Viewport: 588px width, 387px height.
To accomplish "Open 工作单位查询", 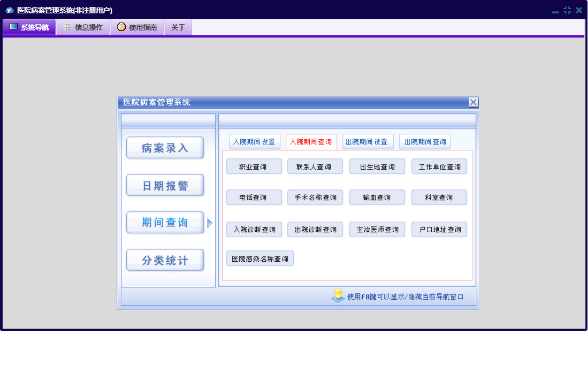I will tap(439, 166).
